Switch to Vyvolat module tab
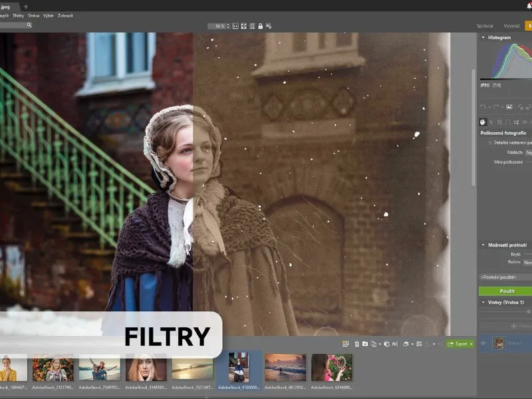532x399 pixels. pos(511,26)
